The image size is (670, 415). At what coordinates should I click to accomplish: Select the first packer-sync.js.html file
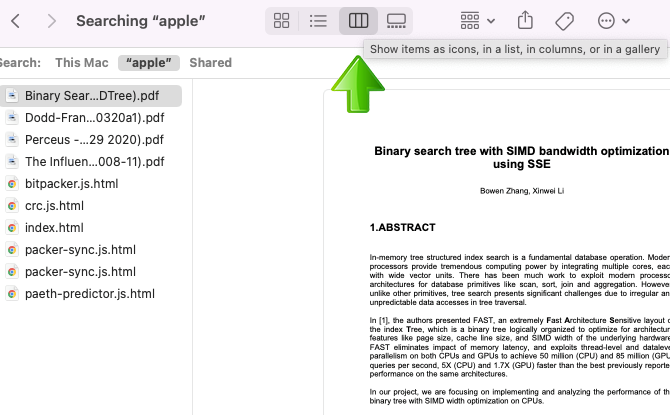coord(91,250)
